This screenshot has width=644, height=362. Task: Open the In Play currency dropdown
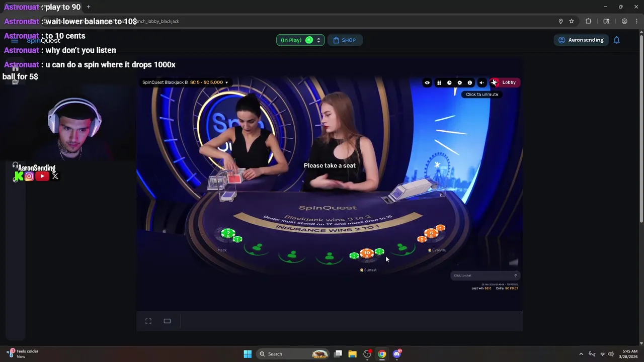[x=300, y=40]
